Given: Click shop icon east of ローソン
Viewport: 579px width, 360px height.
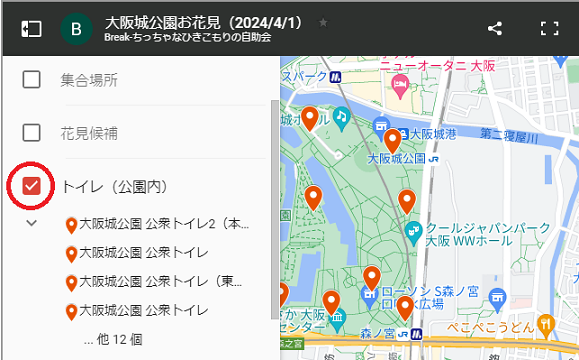Looking at the screenshot, I should tap(497, 299).
